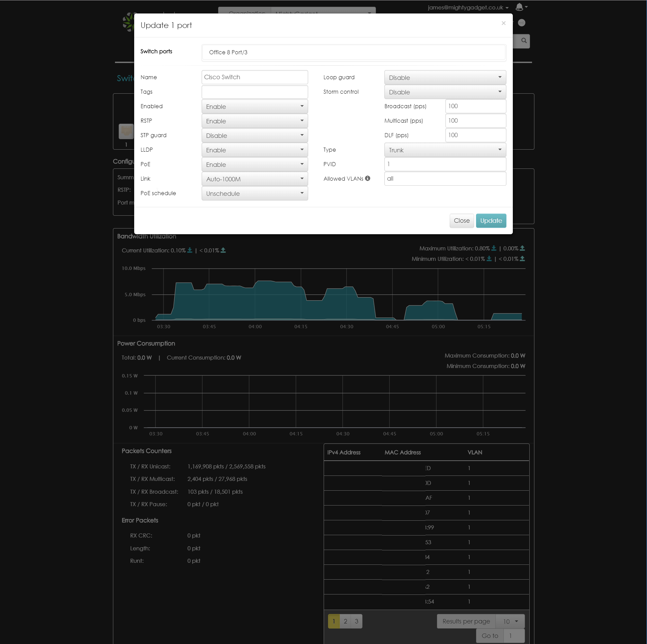Image resolution: width=647 pixels, height=644 pixels.
Task: Close the Update port dialog with X
Action: coord(503,23)
